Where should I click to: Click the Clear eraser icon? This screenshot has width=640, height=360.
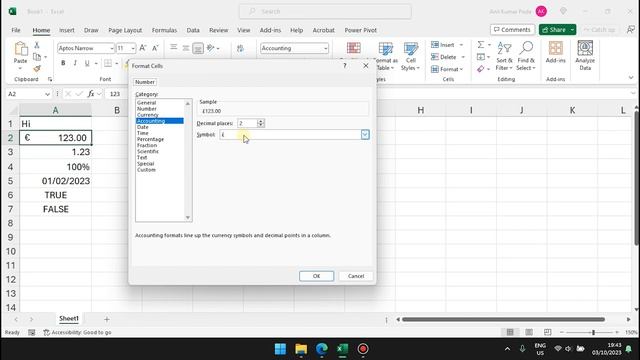click(481, 69)
